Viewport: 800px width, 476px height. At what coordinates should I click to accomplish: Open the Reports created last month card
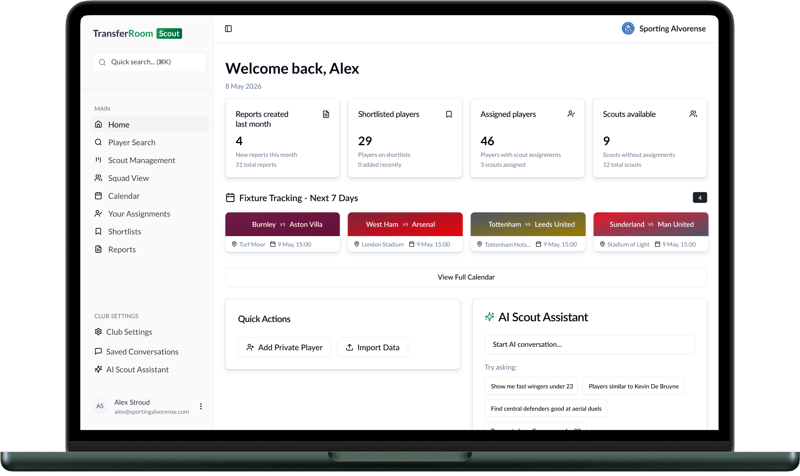point(283,138)
